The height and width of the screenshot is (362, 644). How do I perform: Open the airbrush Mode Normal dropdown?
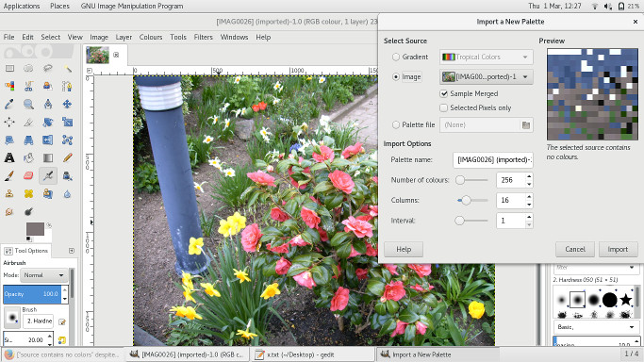pyautogui.click(x=44, y=275)
